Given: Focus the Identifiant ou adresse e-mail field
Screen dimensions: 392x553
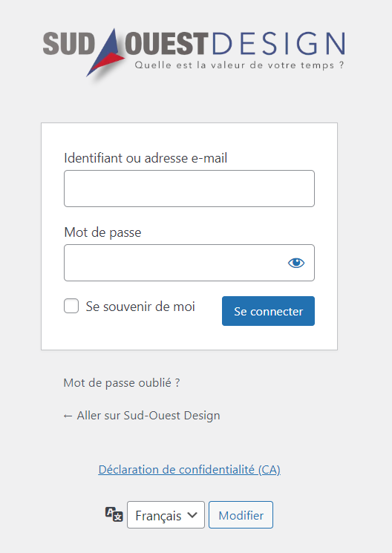Looking at the screenshot, I should point(189,189).
